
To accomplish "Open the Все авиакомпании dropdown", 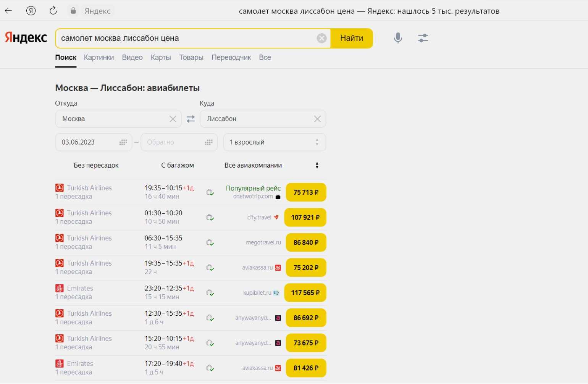I will (x=271, y=165).
